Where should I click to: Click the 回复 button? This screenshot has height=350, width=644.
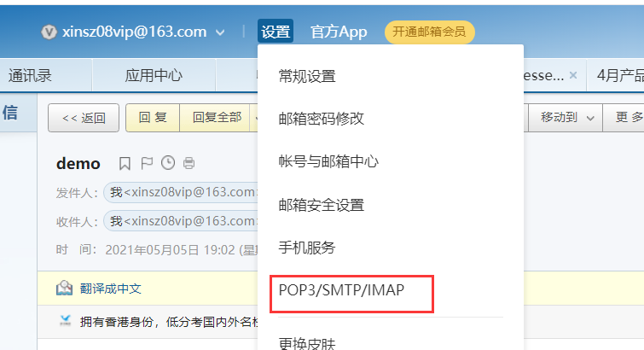tap(153, 118)
